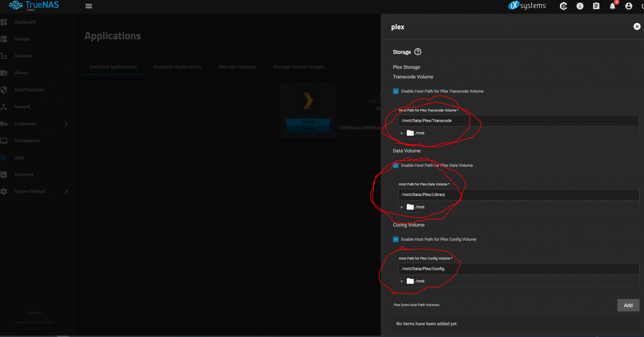
Task: Toggle Enable Host Path for Plex Transcode Volume
Action: click(396, 91)
